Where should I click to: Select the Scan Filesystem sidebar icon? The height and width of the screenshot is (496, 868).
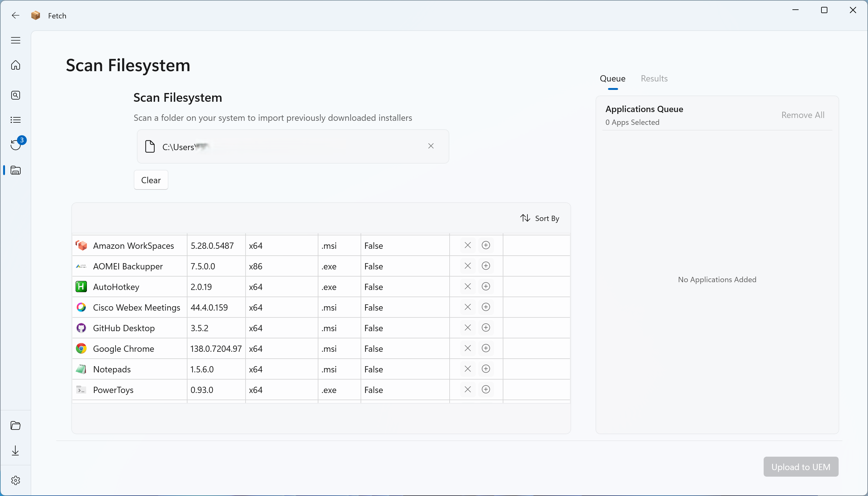click(x=16, y=170)
